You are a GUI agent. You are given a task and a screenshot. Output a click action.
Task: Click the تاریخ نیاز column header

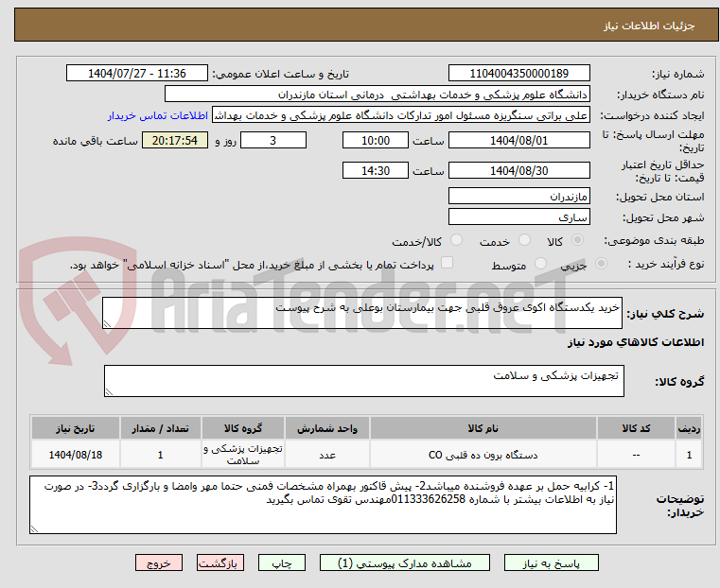click(x=76, y=428)
